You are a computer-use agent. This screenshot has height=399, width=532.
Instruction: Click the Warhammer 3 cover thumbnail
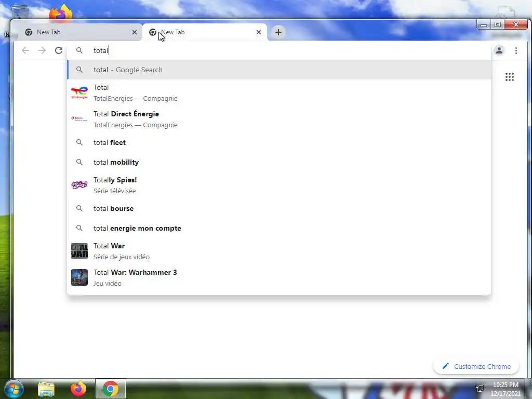pyautogui.click(x=79, y=277)
